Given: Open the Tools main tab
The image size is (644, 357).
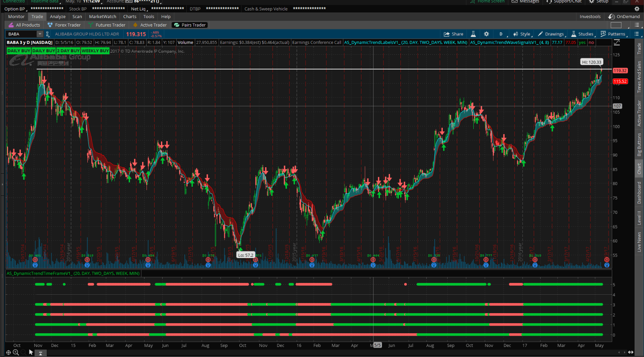Looking at the screenshot, I should tap(149, 16).
